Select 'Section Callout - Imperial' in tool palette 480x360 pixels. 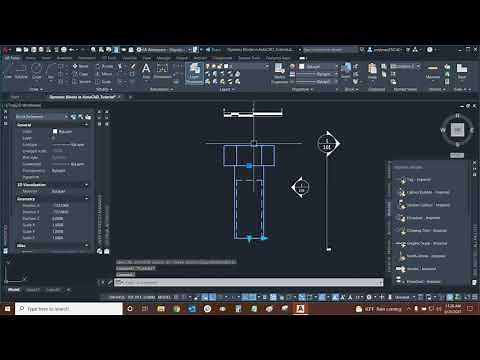point(424,205)
